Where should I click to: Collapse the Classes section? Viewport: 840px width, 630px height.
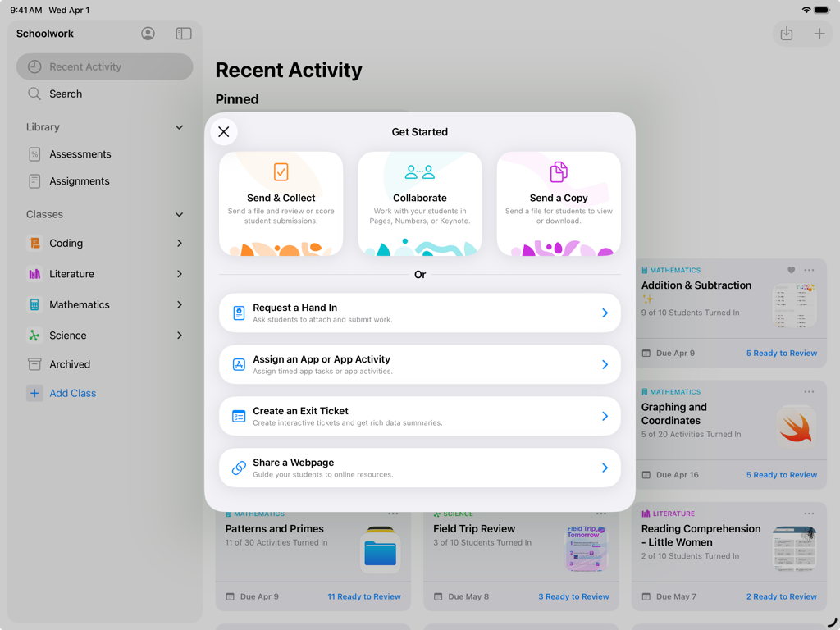click(x=179, y=214)
